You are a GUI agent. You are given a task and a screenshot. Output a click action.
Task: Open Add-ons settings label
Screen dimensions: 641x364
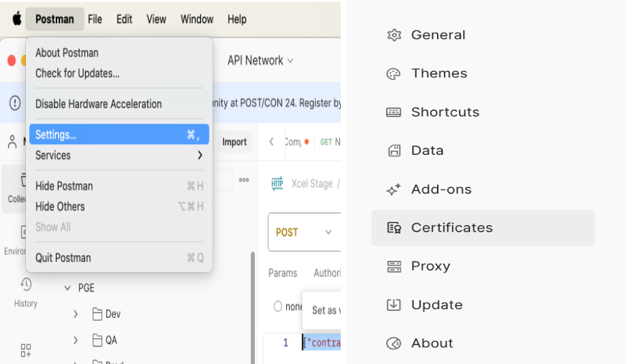pyautogui.click(x=441, y=190)
